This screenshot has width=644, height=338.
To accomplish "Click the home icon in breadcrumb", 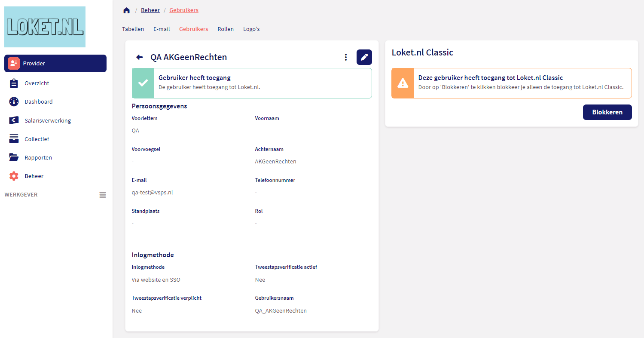I will click(x=126, y=10).
